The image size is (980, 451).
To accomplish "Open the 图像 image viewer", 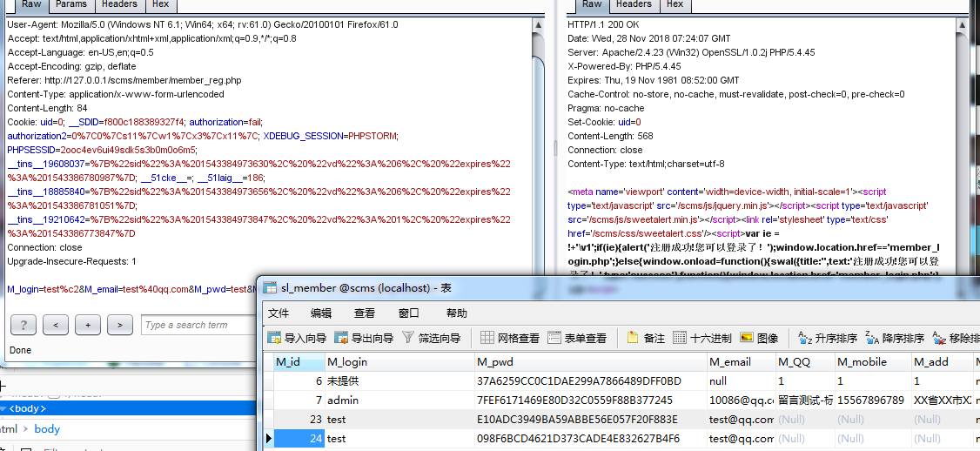I will coord(759,339).
